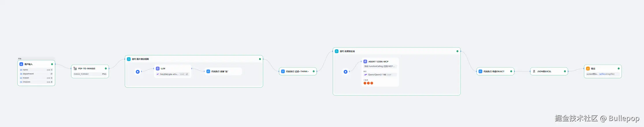The width and height of the screenshot is (644, 127).
Task: Click the first orange tool icon in Agent node
Action: (365, 83)
